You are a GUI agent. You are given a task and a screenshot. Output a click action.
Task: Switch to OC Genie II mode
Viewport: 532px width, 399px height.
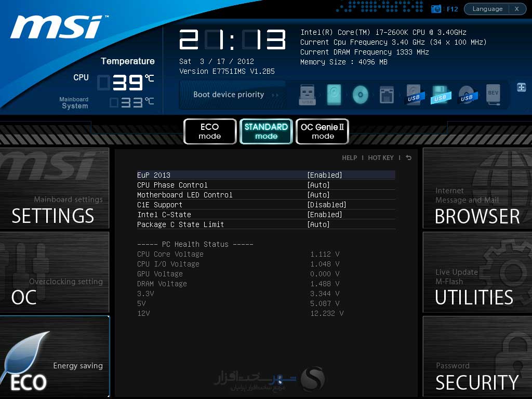pos(322,131)
